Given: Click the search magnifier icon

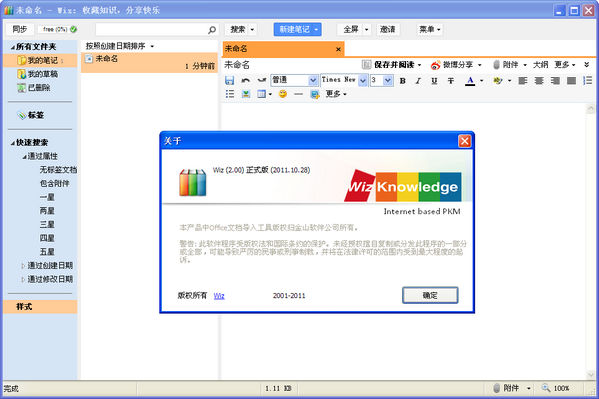Looking at the screenshot, I should (x=212, y=29).
